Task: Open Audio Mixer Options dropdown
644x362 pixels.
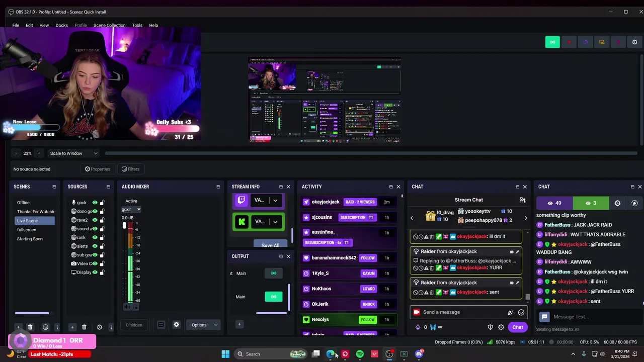Action: pyautogui.click(x=204, y=325)
